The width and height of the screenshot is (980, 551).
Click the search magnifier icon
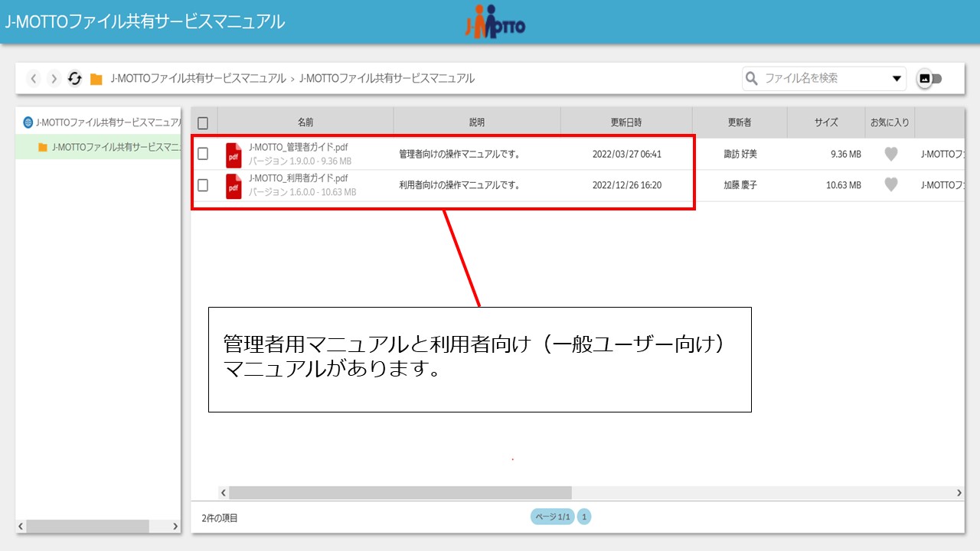[x=752, y=78]
